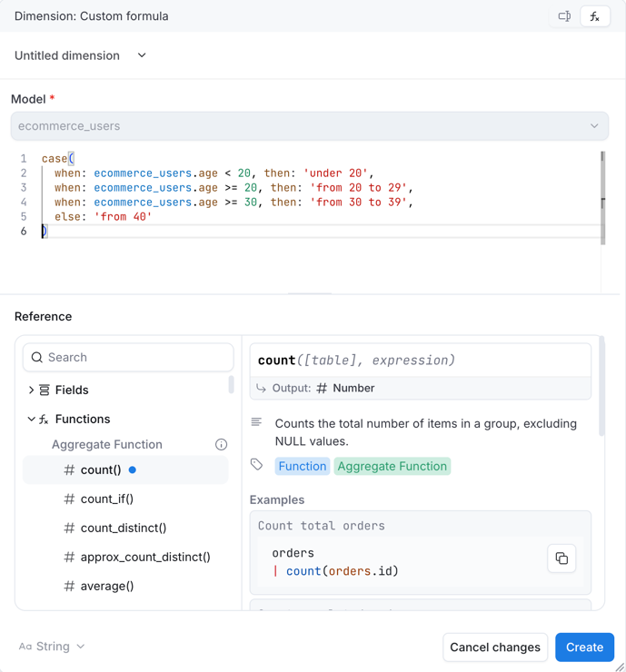
Task: Click 'from 30 to 39' string in editor
Action: pyautogui.click(x=358, y=203)
